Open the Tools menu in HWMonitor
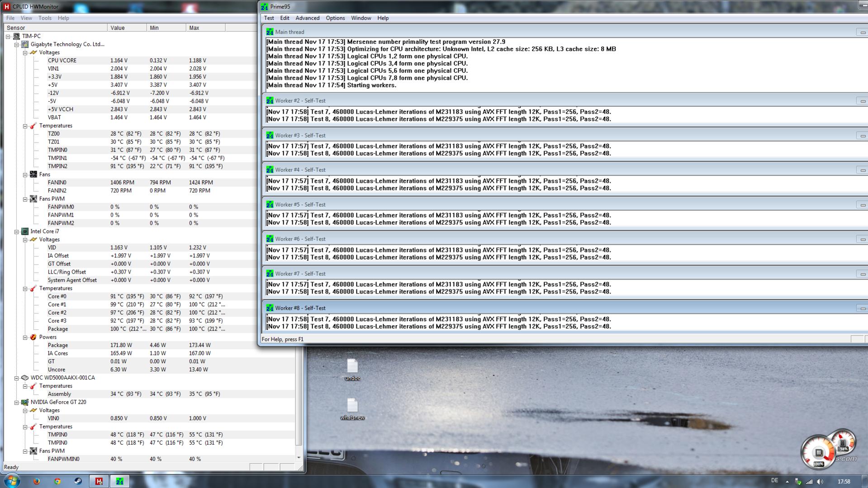The image size is (868, 488). click(x=45, y=18)
